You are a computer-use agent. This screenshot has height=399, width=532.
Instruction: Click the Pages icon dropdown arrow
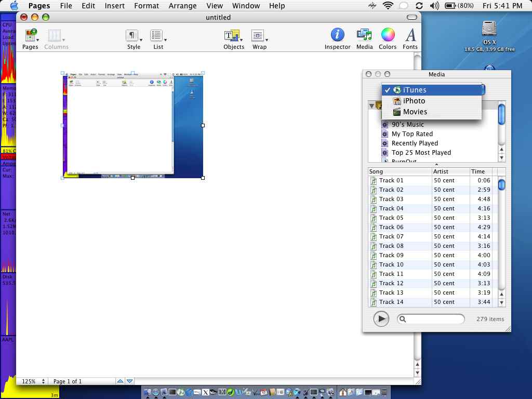[x=37, y=40]
